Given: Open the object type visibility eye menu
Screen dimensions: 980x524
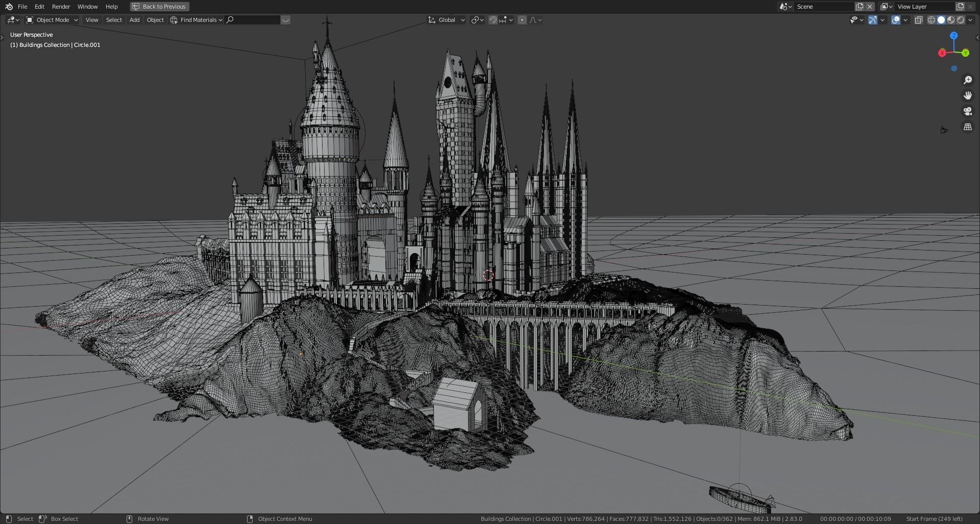Looking at the screenshot, I should tap(856, 20).
